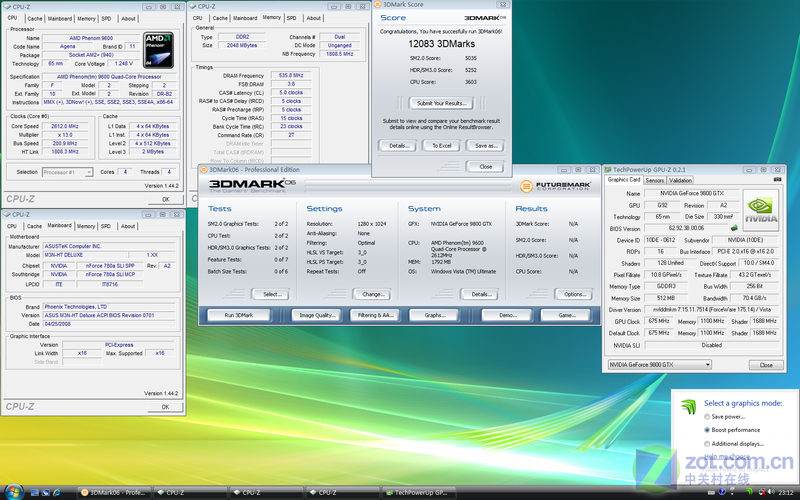Open Image Quality settings in 3DMark06
This screenshot has height=500, width=800.
pos(317,315)
